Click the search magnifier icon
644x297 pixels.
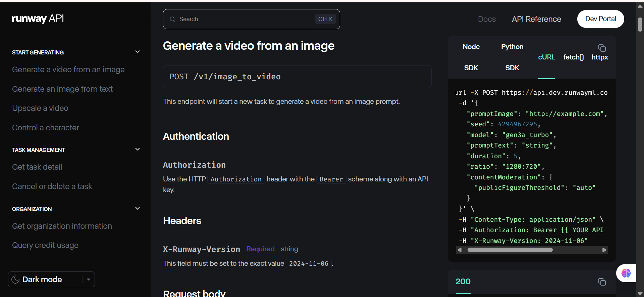pos(172,19)
